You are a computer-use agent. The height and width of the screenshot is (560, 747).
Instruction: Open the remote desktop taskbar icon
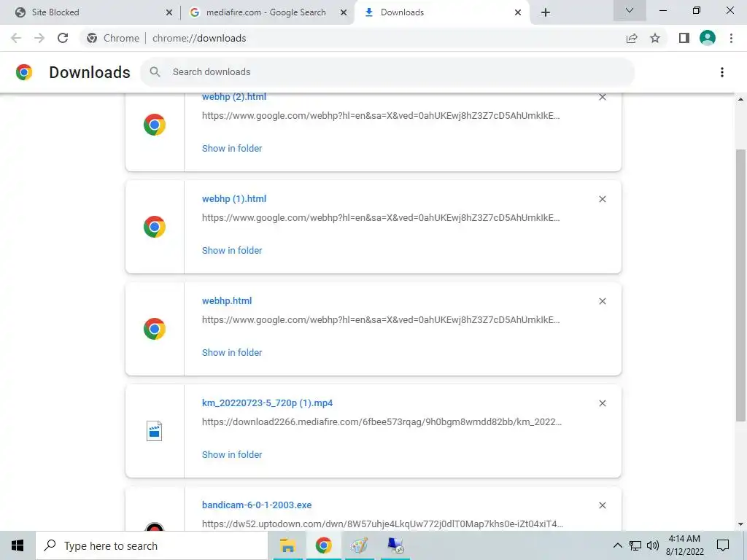pyautogui.click(x=395, y=545)
